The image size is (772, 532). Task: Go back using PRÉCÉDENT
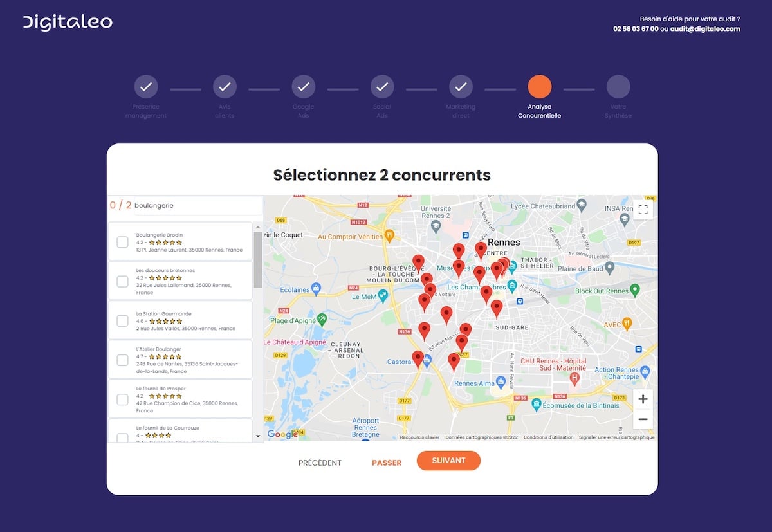[320, 461]
